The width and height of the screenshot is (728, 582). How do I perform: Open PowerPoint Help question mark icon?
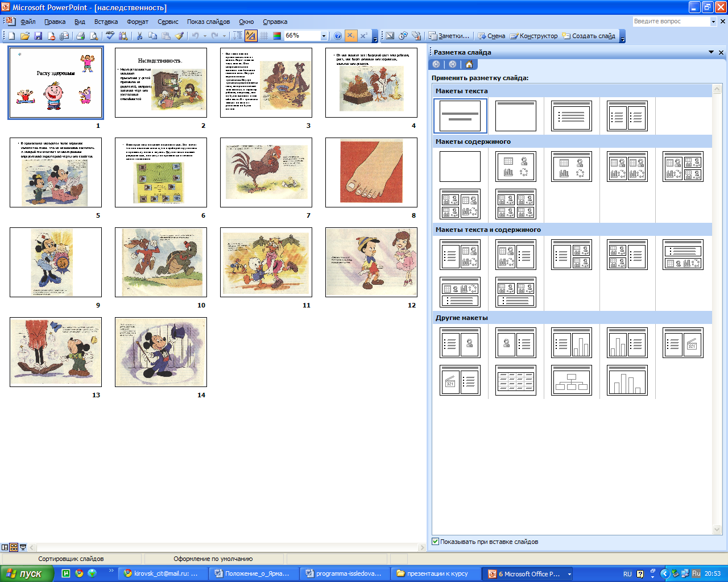pos(338,36)
